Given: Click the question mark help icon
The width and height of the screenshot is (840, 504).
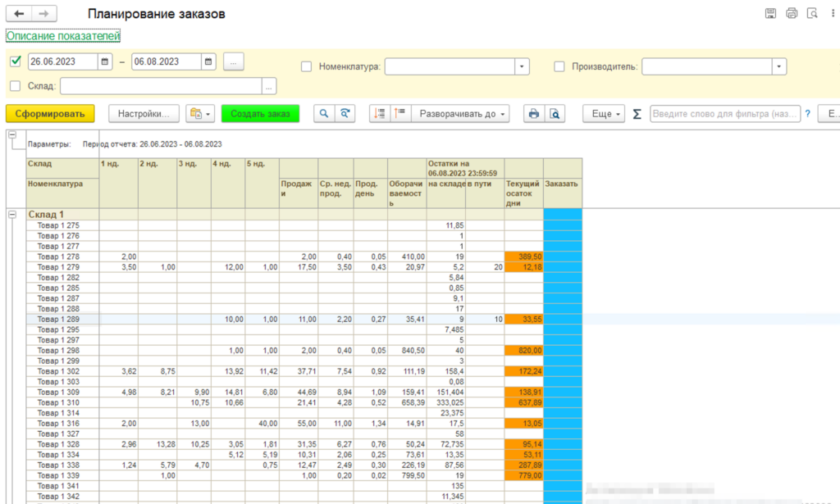Looking at the screenshot, I should click(807, 113).
